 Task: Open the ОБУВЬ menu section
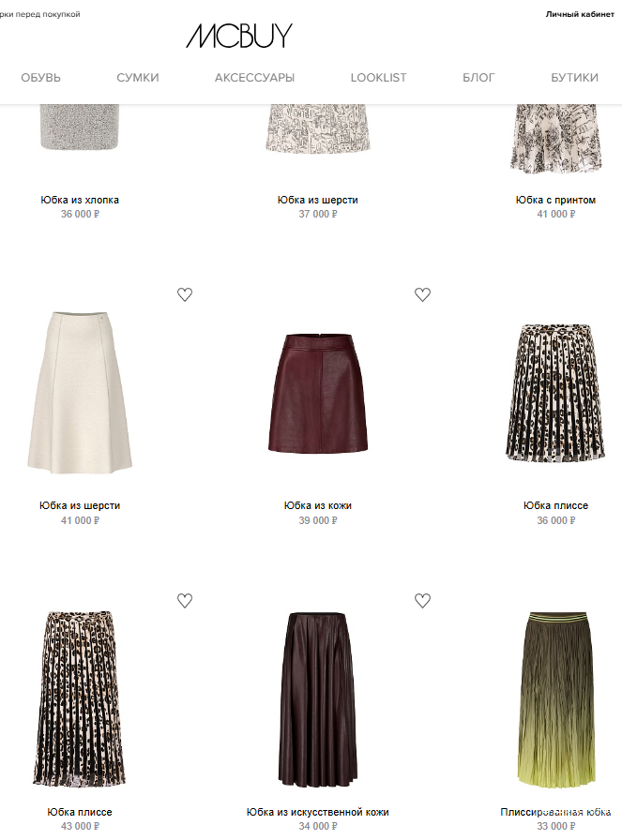point(40,78)
